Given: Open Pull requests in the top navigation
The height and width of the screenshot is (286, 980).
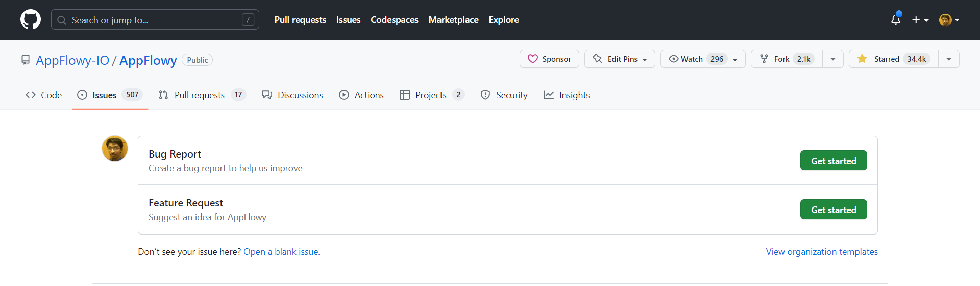Looking at the screenshot, I should tap(300, 20).
